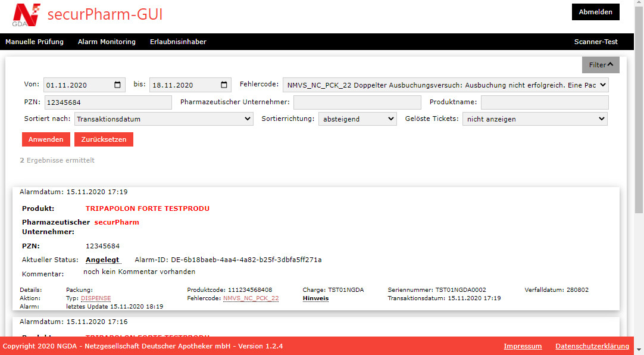Image resolution: width=644 pixels, height=355 pixels.
Task: Click 'noch kein Kommentar vorhanden' text
Action: 139,272
